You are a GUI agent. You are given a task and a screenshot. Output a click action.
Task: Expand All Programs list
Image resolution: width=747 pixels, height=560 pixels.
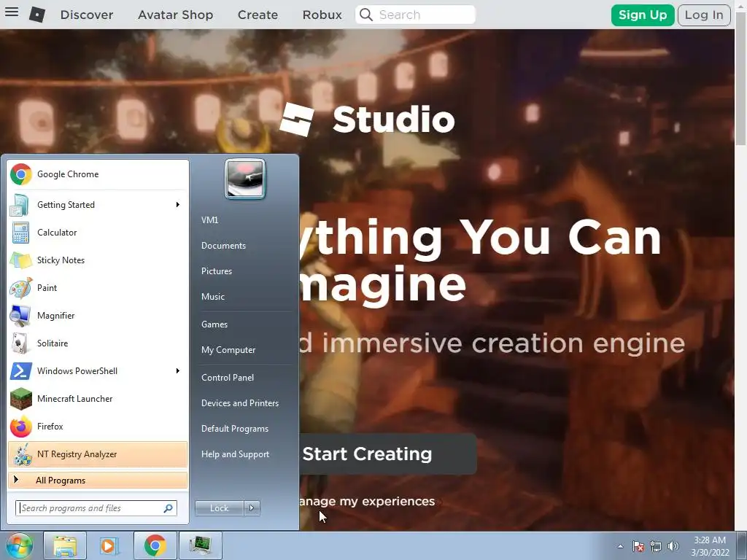[98, 481]
